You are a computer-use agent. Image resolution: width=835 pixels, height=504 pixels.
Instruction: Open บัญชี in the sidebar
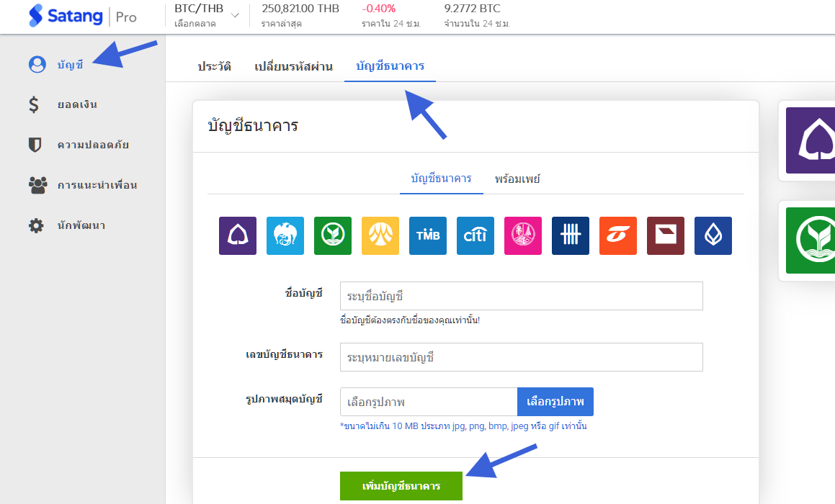(71, 65)
